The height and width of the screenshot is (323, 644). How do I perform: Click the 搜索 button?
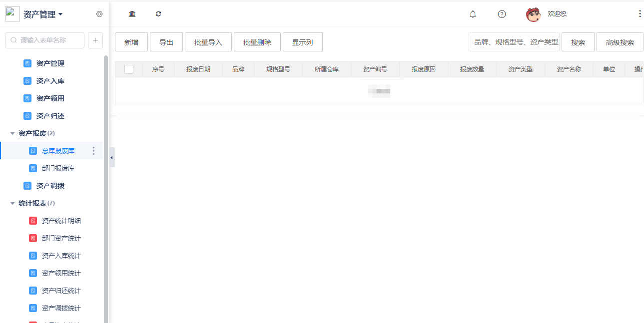[x=578, y=42]
